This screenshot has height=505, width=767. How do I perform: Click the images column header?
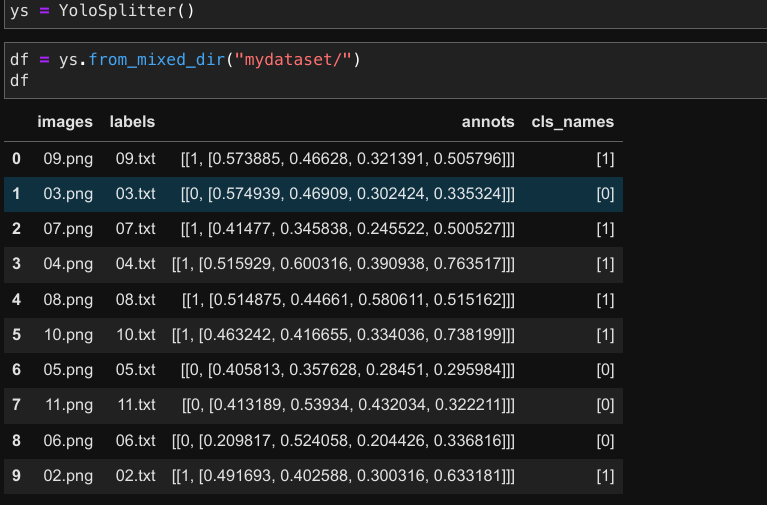point(65,122)
